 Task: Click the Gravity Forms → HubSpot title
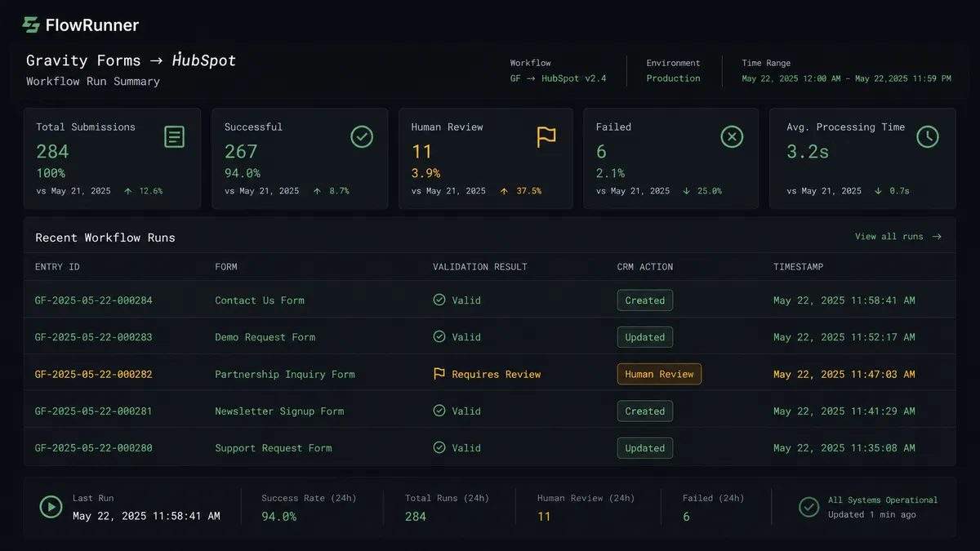131,60
